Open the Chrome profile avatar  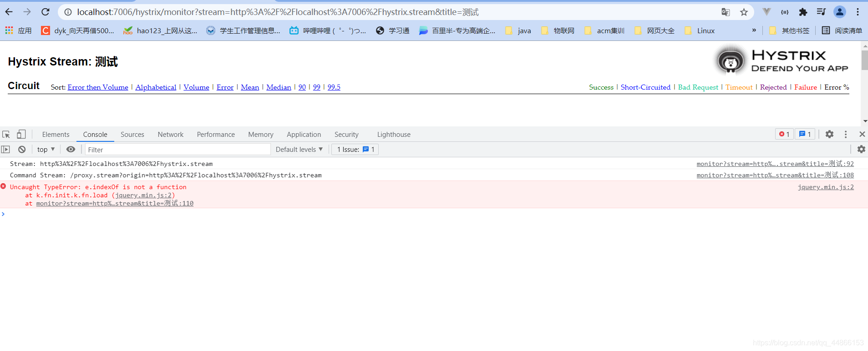pyautogui.click(x=840, y=12)
